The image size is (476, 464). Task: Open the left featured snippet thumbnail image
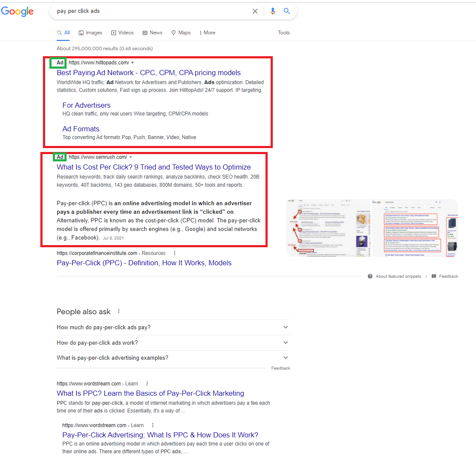pos(328,228)
